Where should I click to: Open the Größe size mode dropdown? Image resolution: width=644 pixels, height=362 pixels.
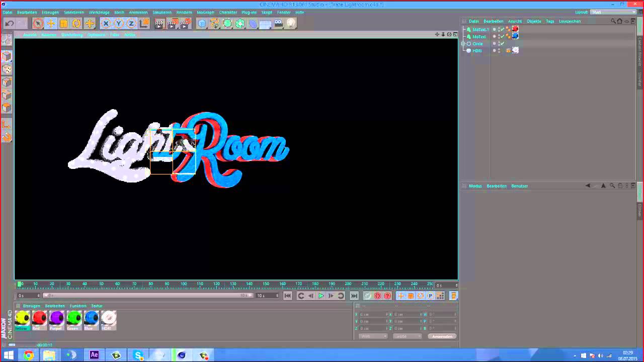[x=407, y=336]
